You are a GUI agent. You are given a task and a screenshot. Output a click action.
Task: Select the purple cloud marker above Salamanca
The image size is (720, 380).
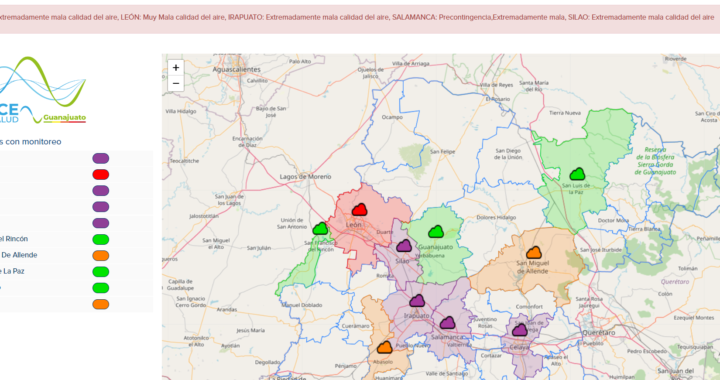tap(447, 323)
